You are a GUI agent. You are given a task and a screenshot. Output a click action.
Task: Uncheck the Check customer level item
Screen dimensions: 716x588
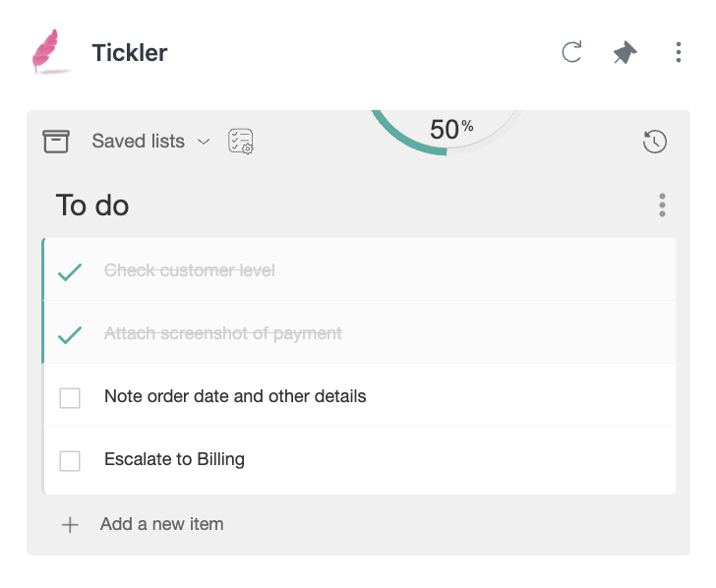[x=70, y=272]
